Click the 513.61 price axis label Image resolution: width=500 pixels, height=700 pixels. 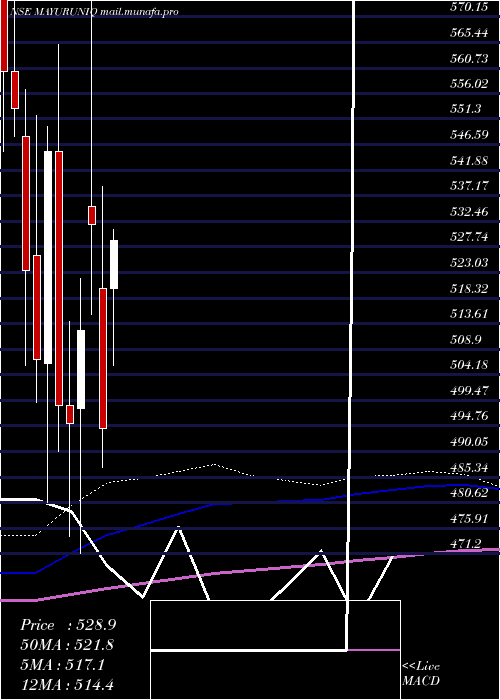point(469,314)
